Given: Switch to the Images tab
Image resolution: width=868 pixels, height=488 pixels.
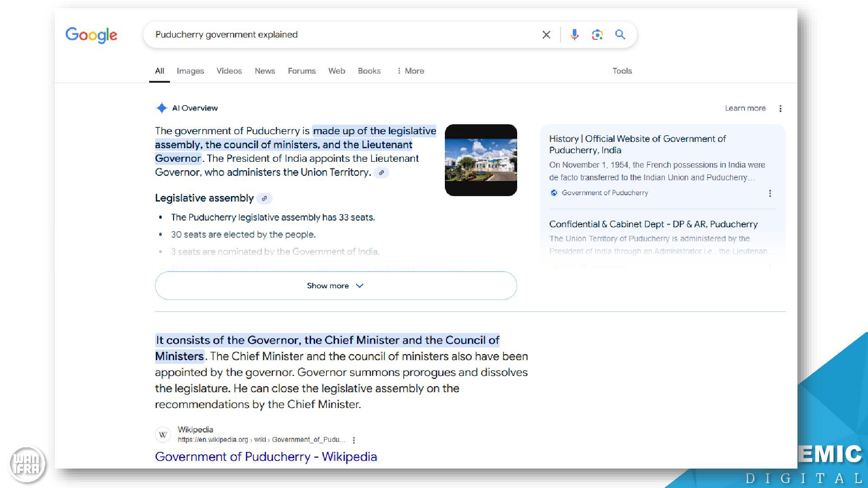Looking at the screenshot, I should 190,71.
